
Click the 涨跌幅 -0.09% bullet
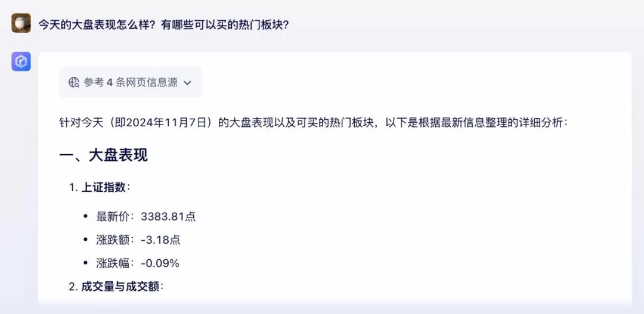[138, 263]
